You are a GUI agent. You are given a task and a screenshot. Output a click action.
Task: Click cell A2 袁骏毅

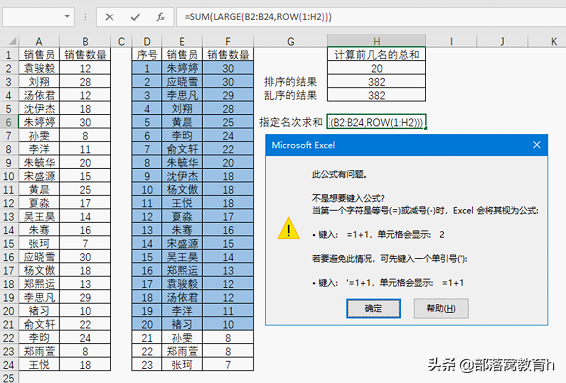click(x=39, y=68)
